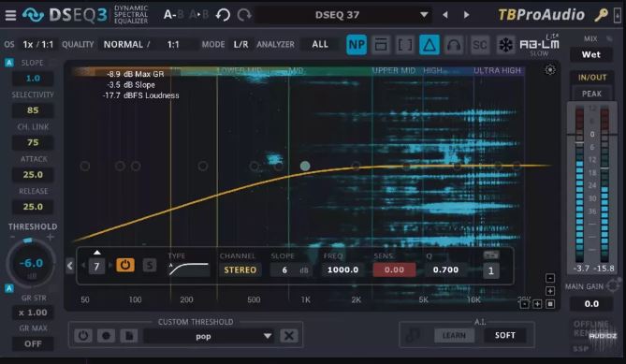The width and height of the screenshot is (626, 364).
Task: Open the graph settings gear icon
Action: point(550,70)
